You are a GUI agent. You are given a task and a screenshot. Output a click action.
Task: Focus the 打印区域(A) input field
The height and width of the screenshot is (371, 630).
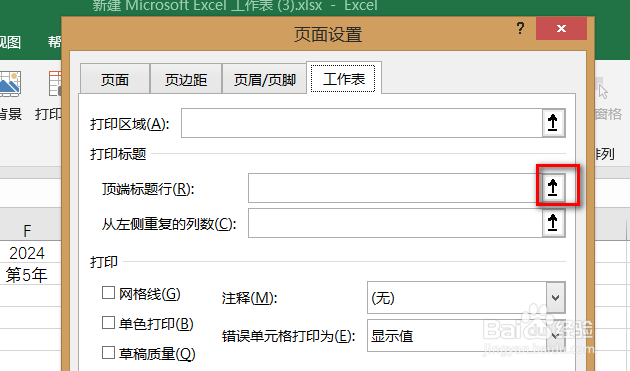[362, 123]
